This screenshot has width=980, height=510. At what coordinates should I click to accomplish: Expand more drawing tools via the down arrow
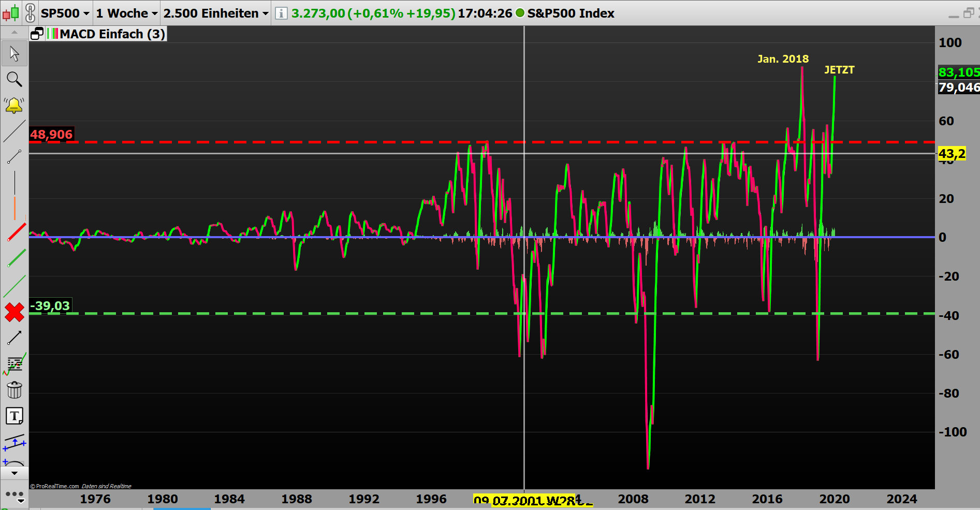click(14, 472)
